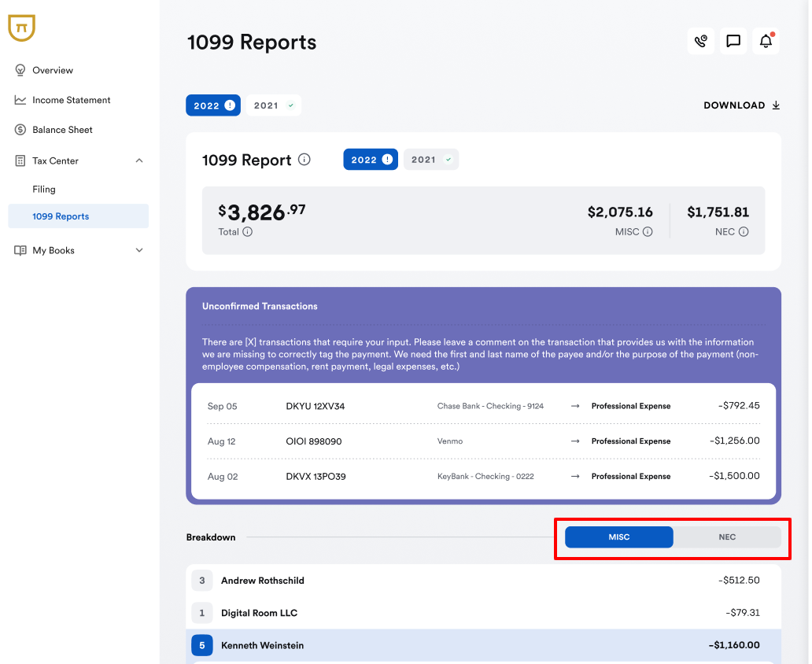Viewport: 812px width, 664px height.
Task: Click the DOWNLOAD button
Action: pyautogui.click(x=740, y=105)
